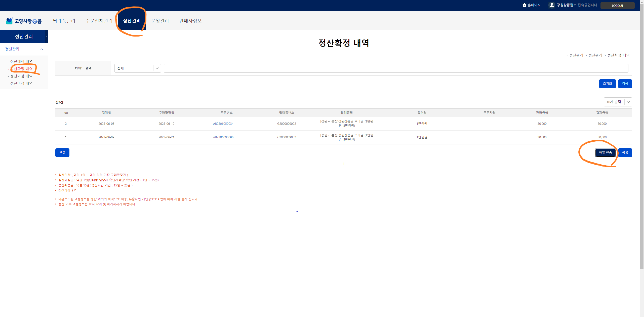Click the 파일 전송 button
The image size is (644, 317).
point(606,153)
